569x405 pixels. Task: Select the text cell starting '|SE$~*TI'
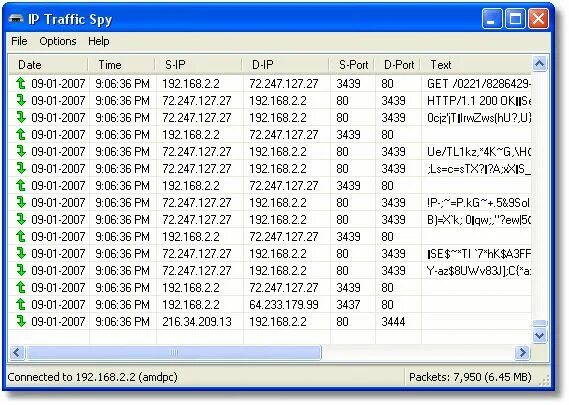(476, 253)
